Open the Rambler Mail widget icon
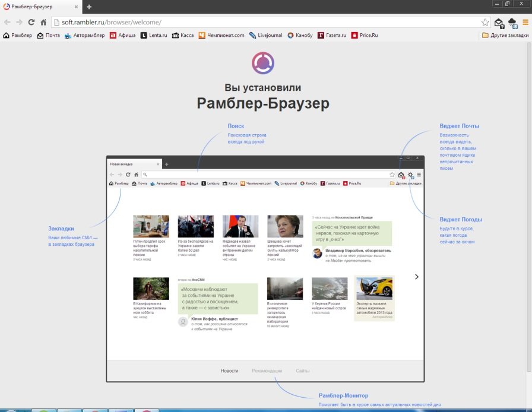The image size is (532, 412). pos(499,23)
